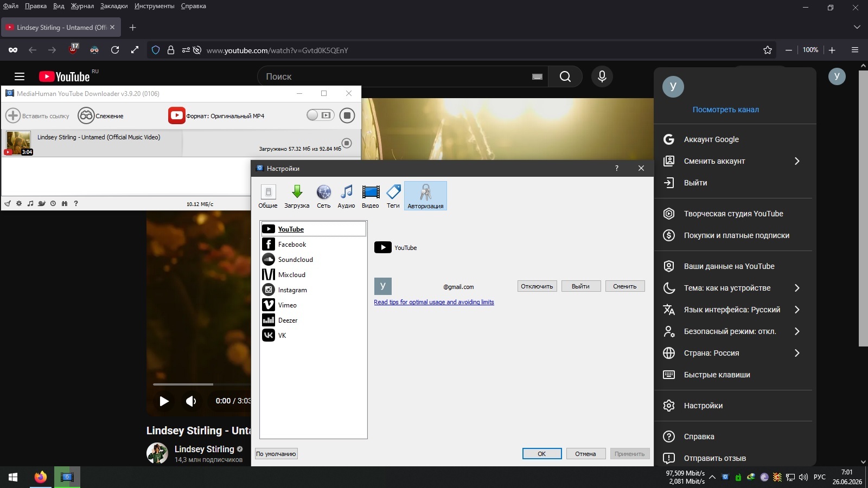Viewport: 868px width, 488px height.
Task: Click the snail speed-limit icon in MediaHuman
Action: pyautogui.click(x=42, y=204)
